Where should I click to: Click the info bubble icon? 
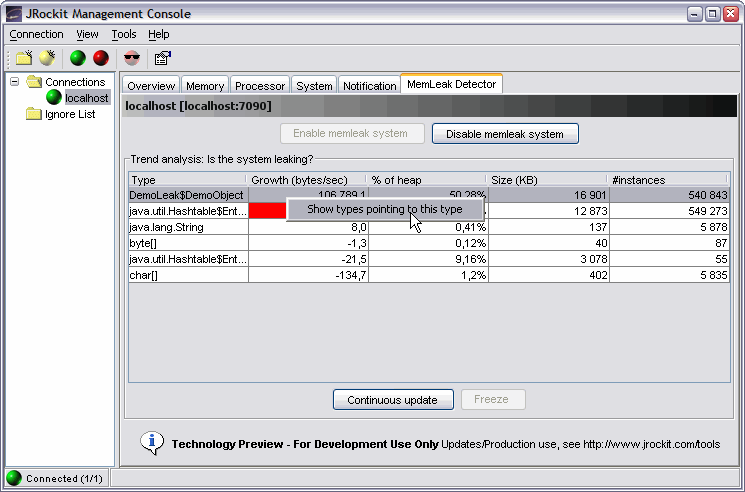click(x=152, y=443)
